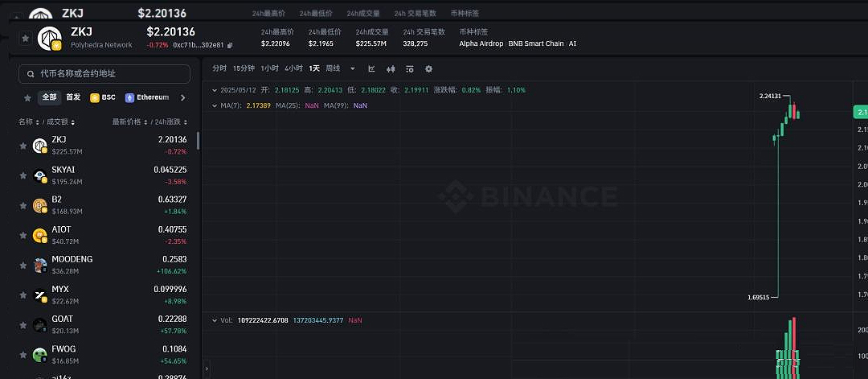Image resolution: width=868 pixels, height=379 pixels.
Task: Sort token list by 最新价格
Action: (x=129, y=122)
